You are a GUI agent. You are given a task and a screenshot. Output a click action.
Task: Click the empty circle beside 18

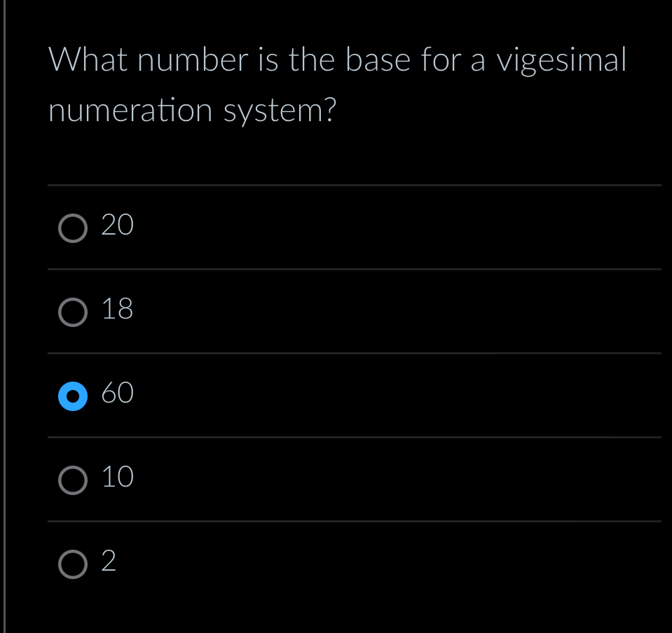click(x=73, y=312)
